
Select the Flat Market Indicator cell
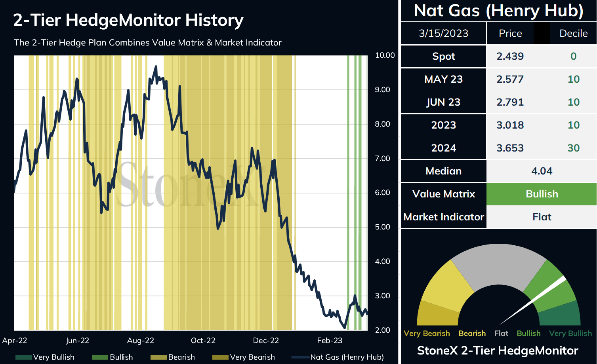point(542,217)
